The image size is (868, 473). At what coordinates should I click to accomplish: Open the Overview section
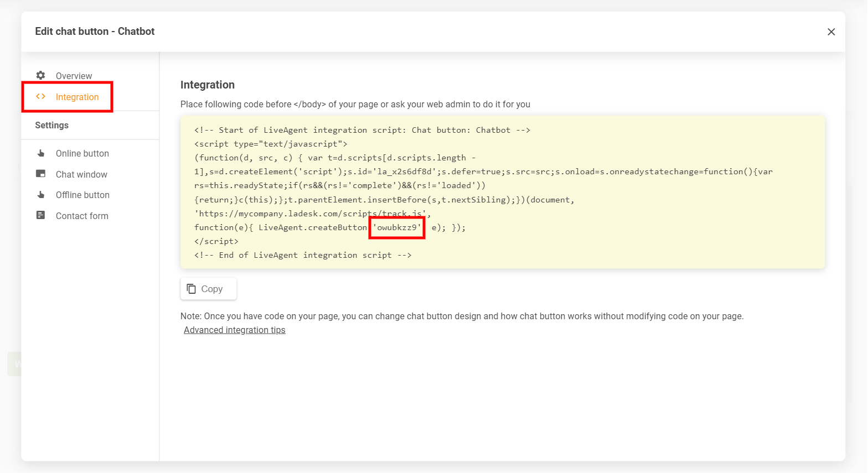(74, 76)
